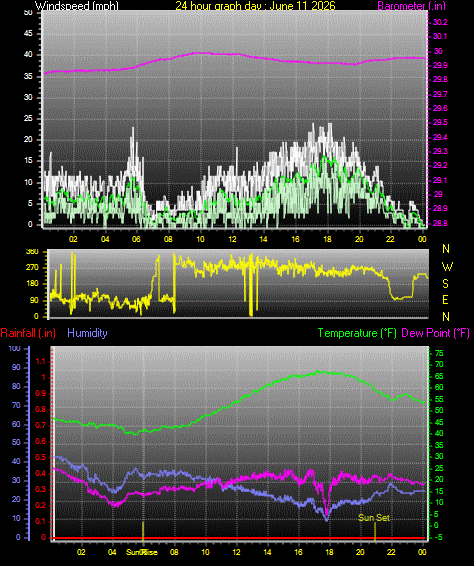474x566 pixels.
Task: Click the '29.1' barometer axis value
Action: tap(440, 180)
